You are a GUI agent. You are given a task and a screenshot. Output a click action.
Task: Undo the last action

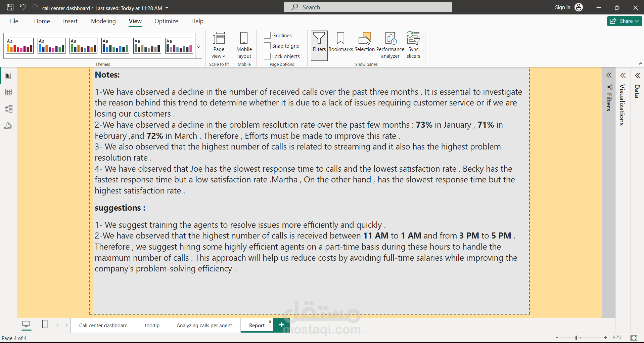pyautogui.click(x=22, y=7)
